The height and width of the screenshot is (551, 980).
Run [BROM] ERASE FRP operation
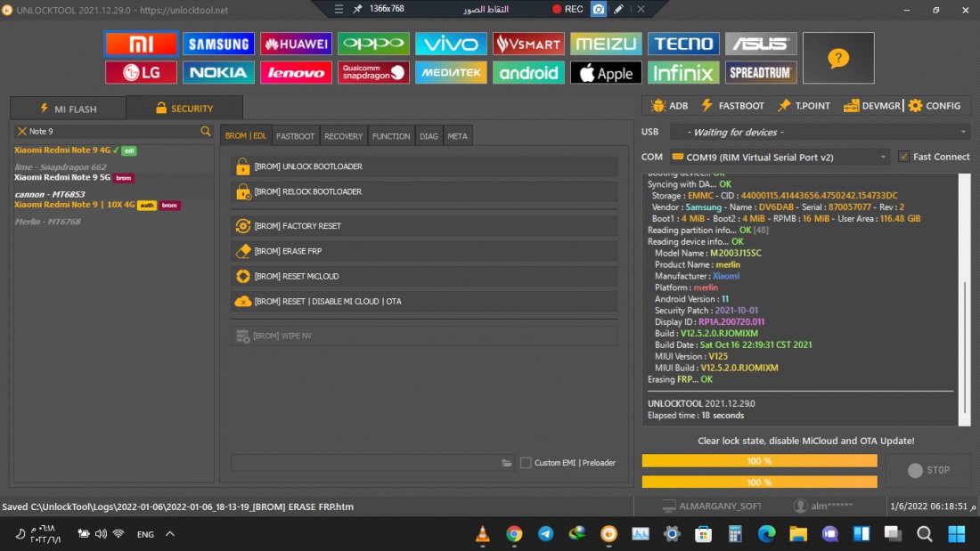coord(423,251)
